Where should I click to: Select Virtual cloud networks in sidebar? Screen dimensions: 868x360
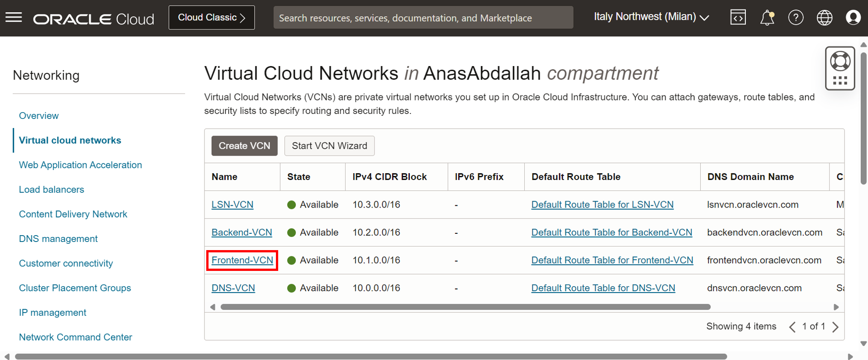click(70, 140)
